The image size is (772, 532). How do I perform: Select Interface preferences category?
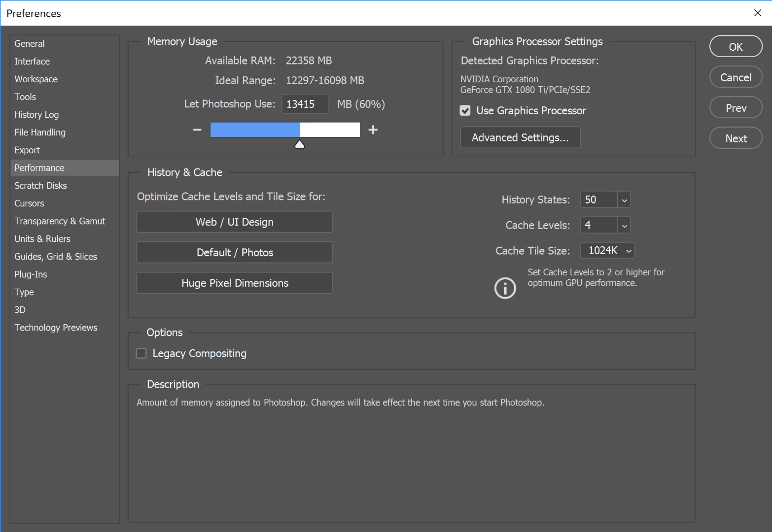pos(65,61)
